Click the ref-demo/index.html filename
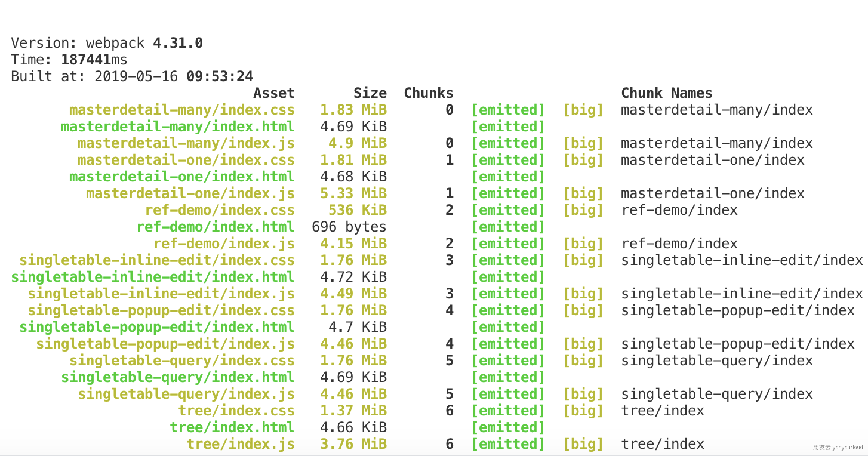The image size is (868, 456). pyautogui.click(x=216, y=226)
